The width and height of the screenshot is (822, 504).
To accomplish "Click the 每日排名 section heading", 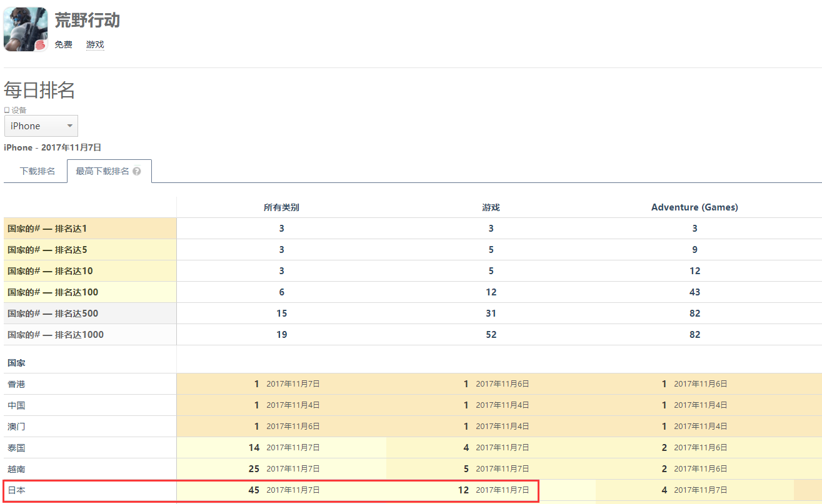I will point(39,91).
